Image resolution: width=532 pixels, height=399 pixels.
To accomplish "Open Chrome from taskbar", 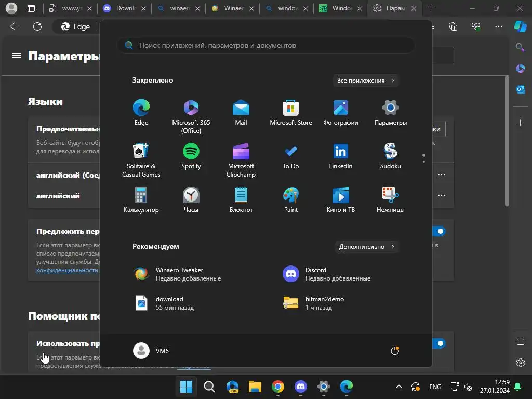I will tap(277, 387).
